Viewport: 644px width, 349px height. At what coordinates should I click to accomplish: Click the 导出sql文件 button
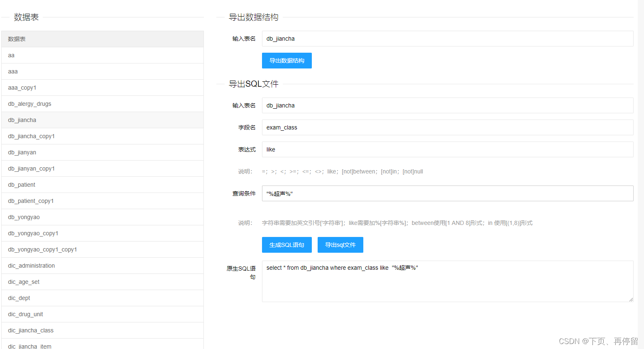pos(340,245)
